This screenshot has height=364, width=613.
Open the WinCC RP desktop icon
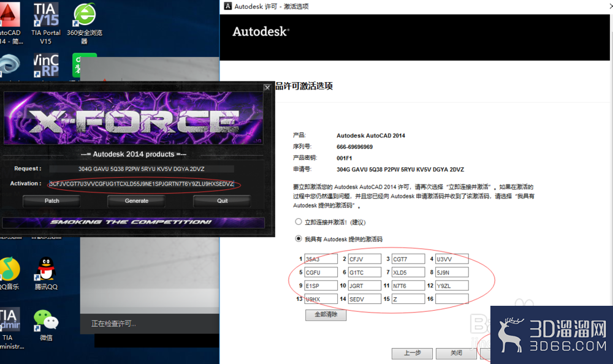[x=46, y=66]
